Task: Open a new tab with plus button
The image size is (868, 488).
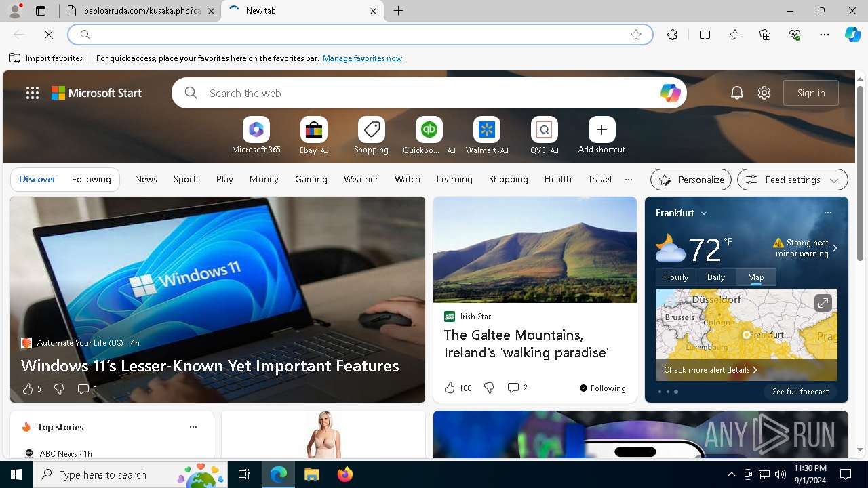Action: tap(399, 11)
